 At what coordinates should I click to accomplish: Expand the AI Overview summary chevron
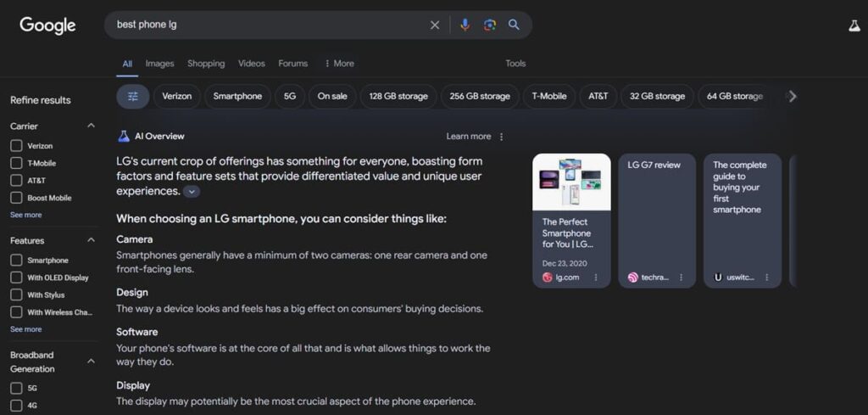pos(192,192)
